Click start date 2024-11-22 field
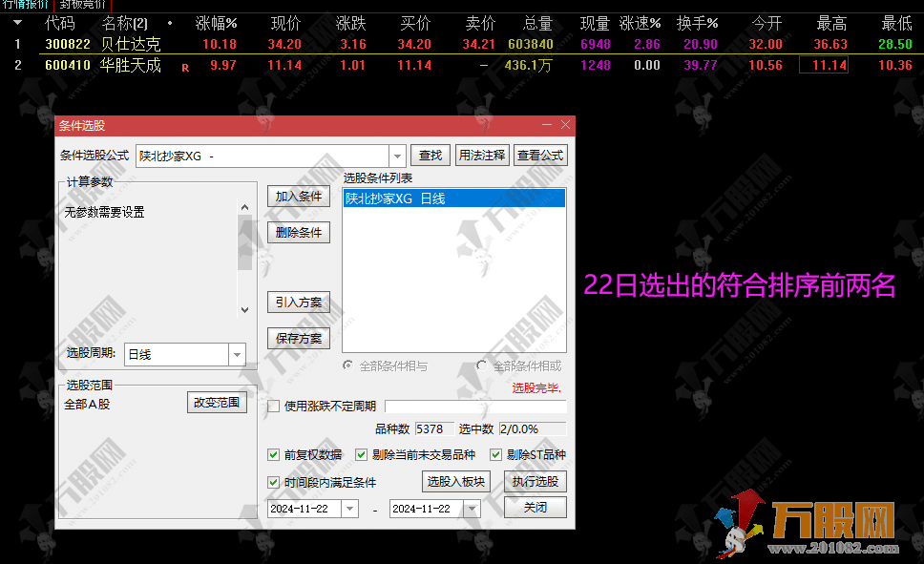924x564 pixels. point(304,509)
